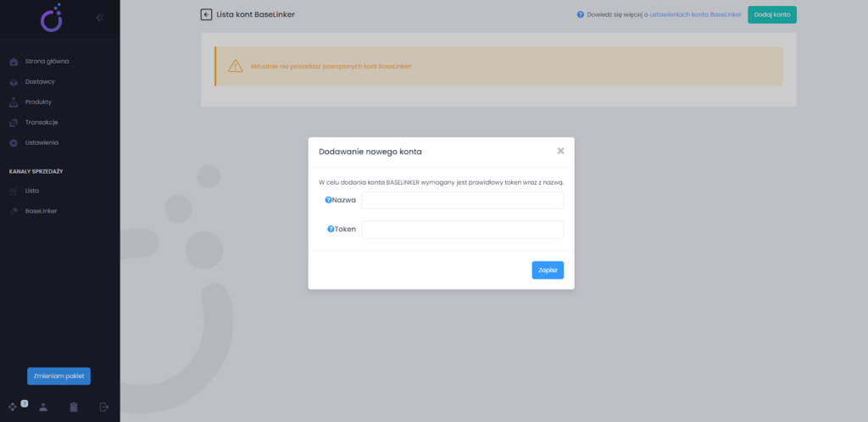
Task: Click the help icon next to Nazwa
Action: [x=328, y=200]
